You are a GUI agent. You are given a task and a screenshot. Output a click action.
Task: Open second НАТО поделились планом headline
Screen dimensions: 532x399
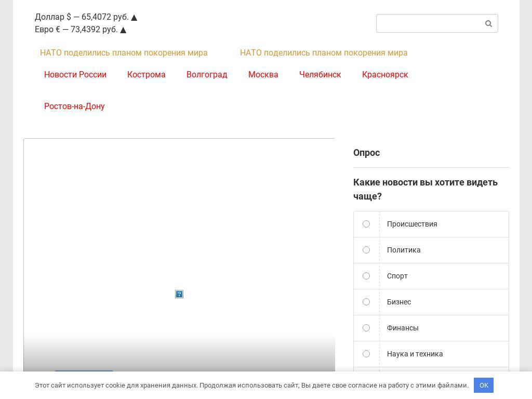click(324, 53)
